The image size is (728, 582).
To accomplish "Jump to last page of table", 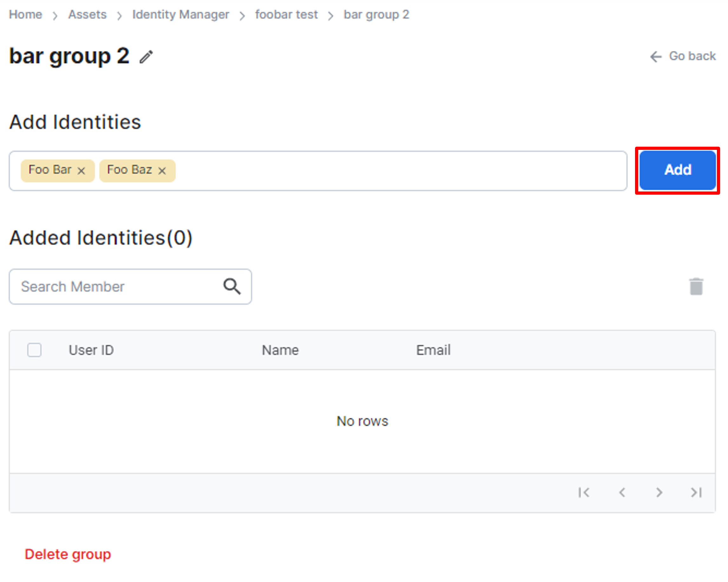I will (696, 492).
